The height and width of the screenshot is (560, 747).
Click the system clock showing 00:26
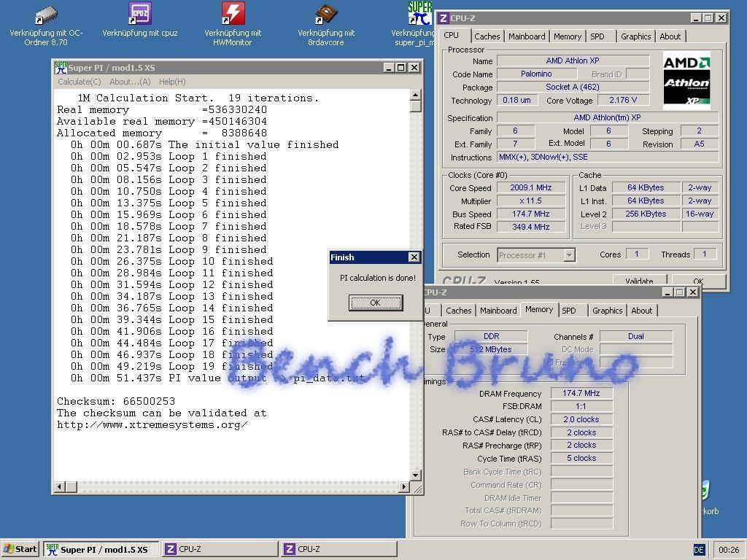(x=729, y=550)
